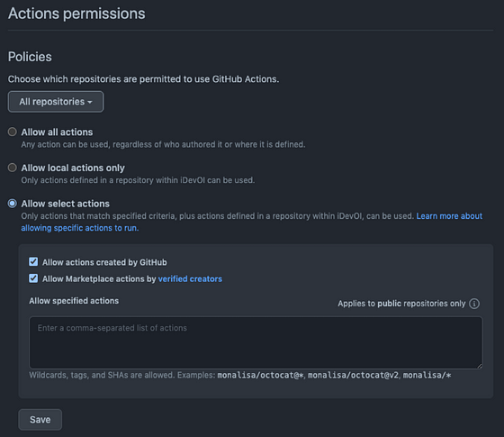Click the 'Allow local actions only' label text
Viewport: 504px width, 437px height.
click(73, 168)
